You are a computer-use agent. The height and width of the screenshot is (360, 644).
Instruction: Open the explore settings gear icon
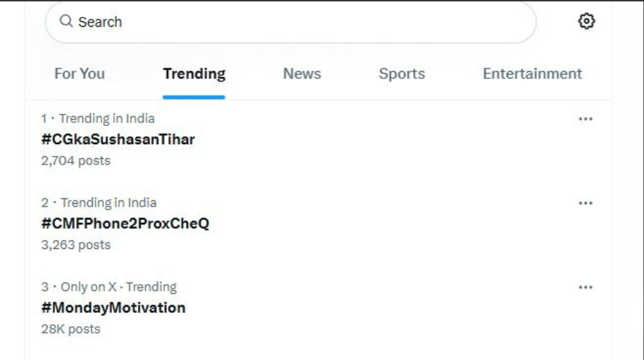click(x=586, y=22)
